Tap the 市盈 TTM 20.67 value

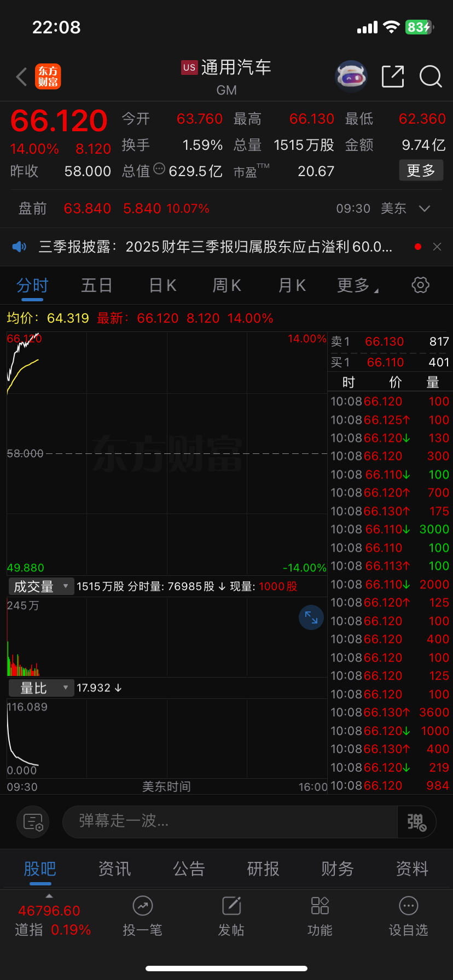[316, 171]
